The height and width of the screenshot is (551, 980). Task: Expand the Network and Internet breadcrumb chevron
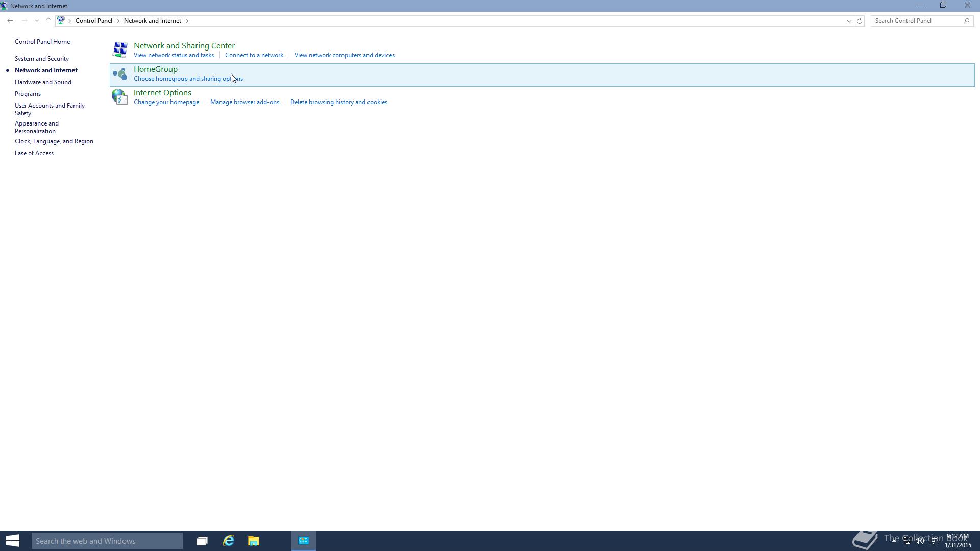(187, 21)
